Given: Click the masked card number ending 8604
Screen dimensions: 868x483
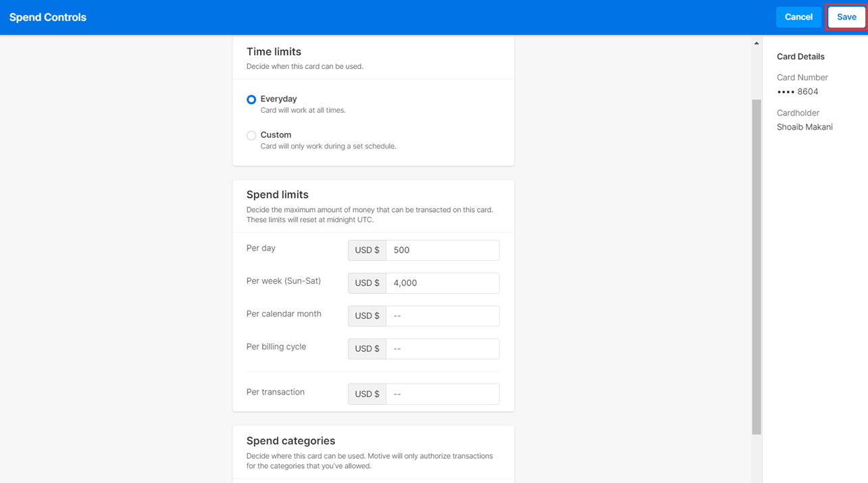Looking at the screenshot, I should pyautogui.click(x=797, y=92).
